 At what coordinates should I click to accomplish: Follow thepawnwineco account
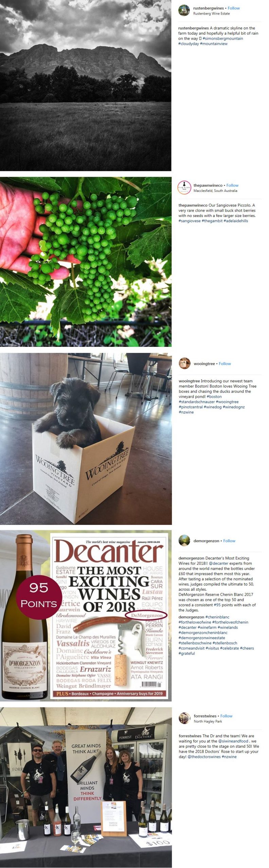point(232,185)
